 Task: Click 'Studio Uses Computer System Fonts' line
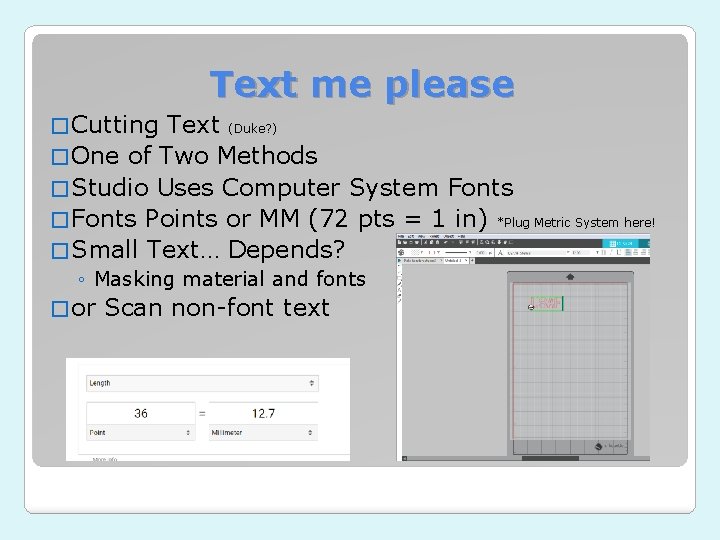292,187
